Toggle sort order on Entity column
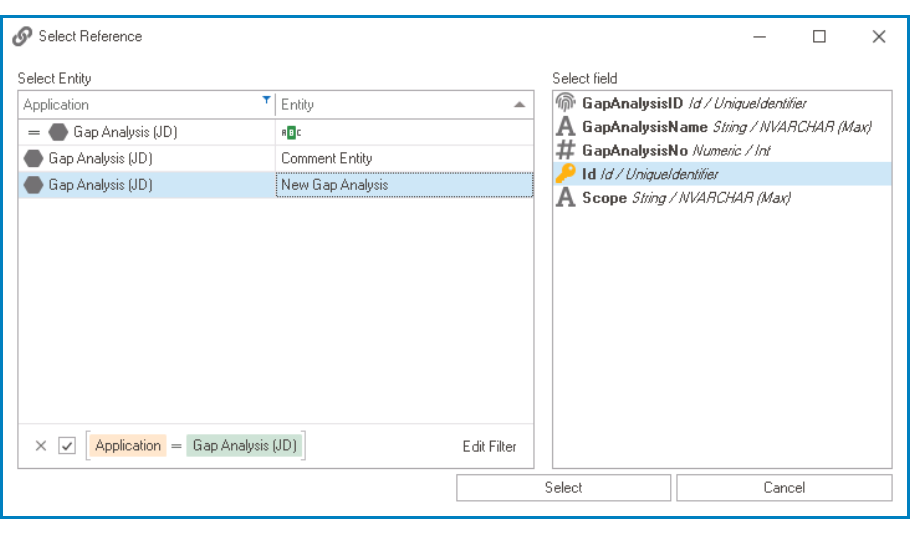910x534 pixels. pyautogui.click(x=519, y=104)
